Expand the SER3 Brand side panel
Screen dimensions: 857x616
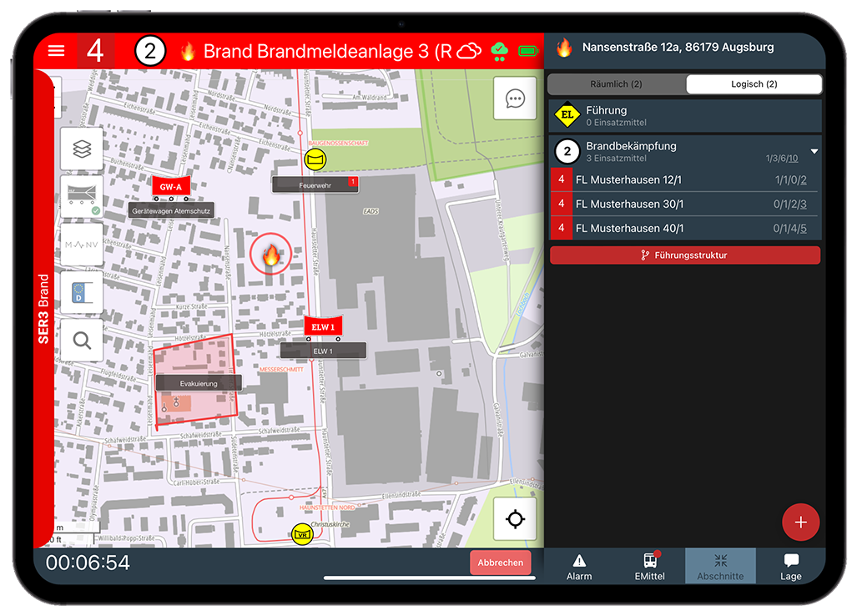(x=44, y=309)
